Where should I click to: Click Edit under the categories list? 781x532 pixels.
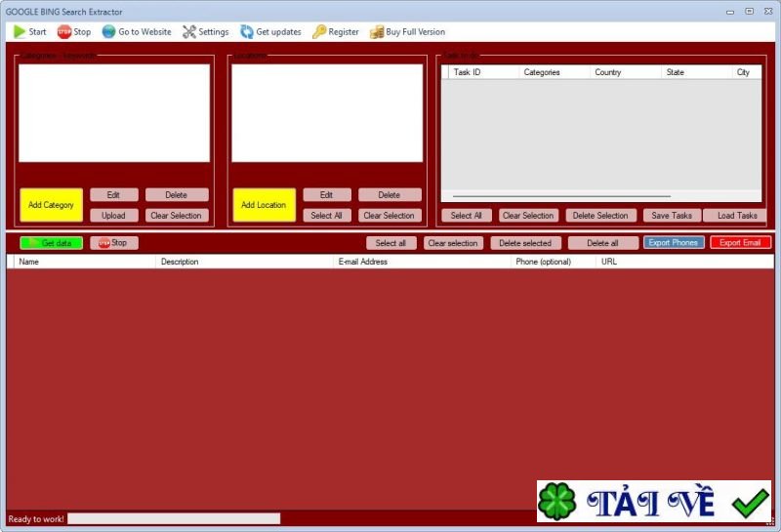tap(114, 195)
